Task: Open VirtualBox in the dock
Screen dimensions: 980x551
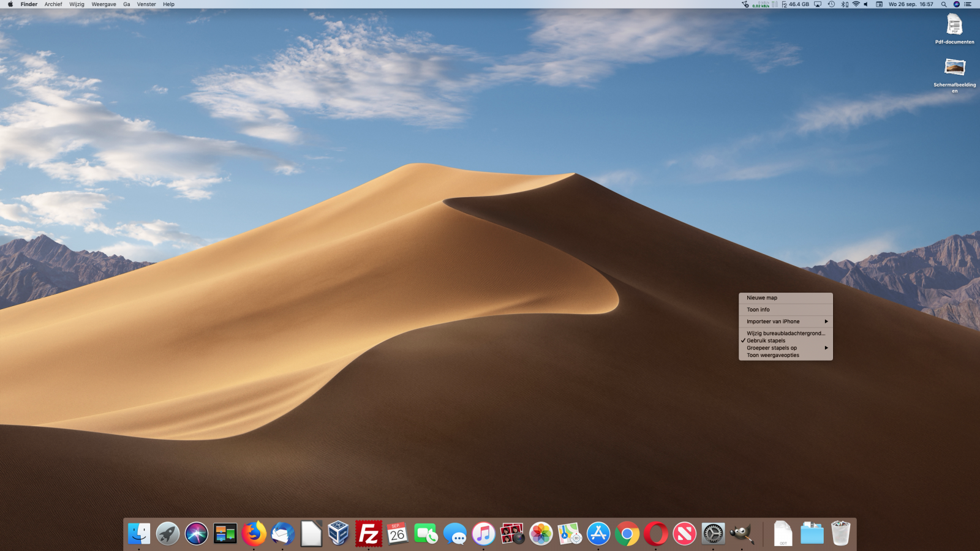Action: (x=339, y=534)
